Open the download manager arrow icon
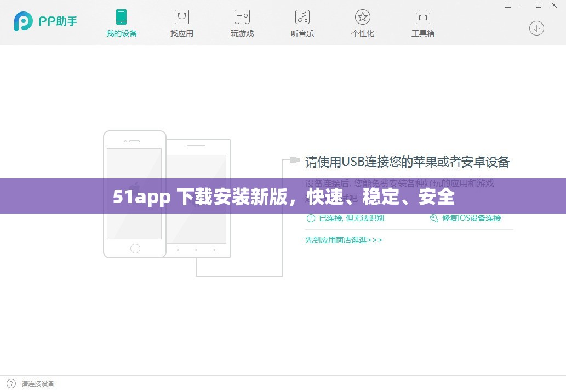566x392 pixels. [x=536, y=28]
